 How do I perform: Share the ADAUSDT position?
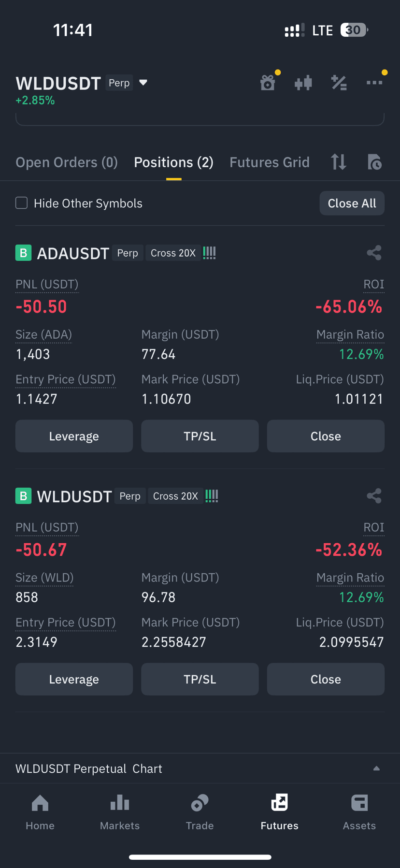tap(374, 253)
